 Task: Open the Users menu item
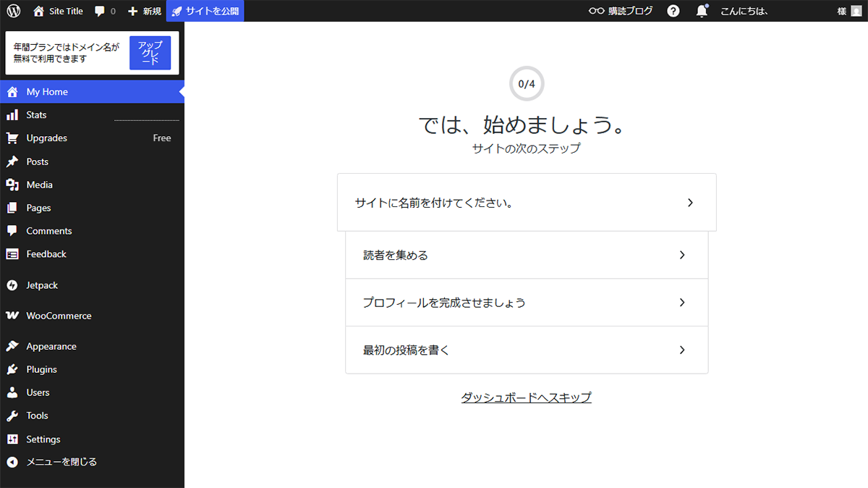[92, 392]
